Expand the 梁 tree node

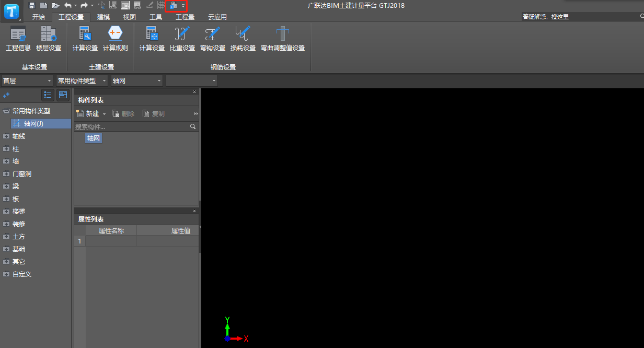pos(6,187)
